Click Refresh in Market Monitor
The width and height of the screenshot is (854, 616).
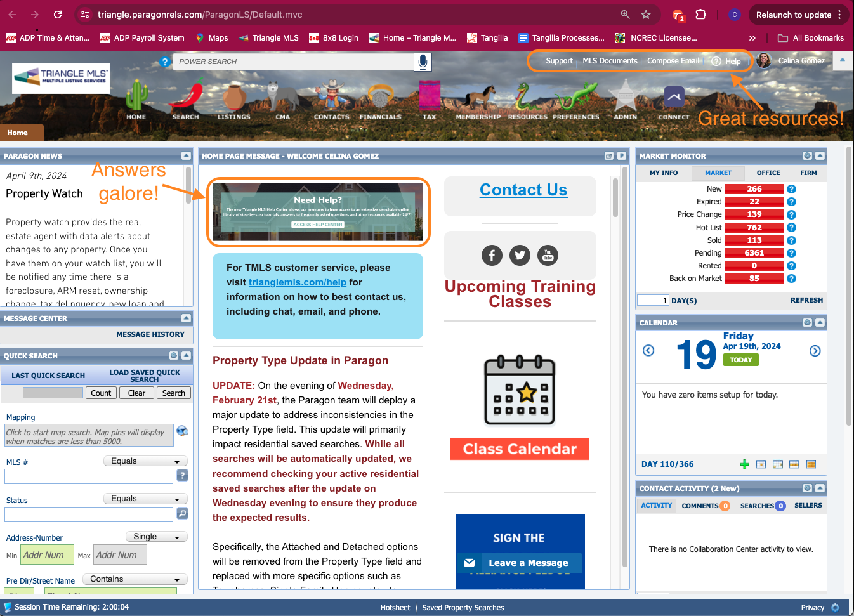click(x=806, y=300)
